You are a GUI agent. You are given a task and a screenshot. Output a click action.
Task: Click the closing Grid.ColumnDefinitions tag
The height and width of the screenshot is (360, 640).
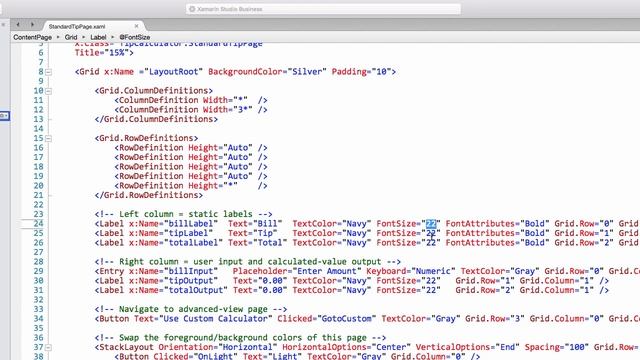coord(156,119)
